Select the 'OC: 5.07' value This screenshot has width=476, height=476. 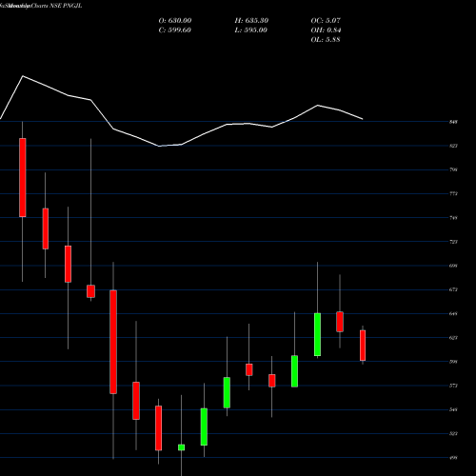(326, 21)
